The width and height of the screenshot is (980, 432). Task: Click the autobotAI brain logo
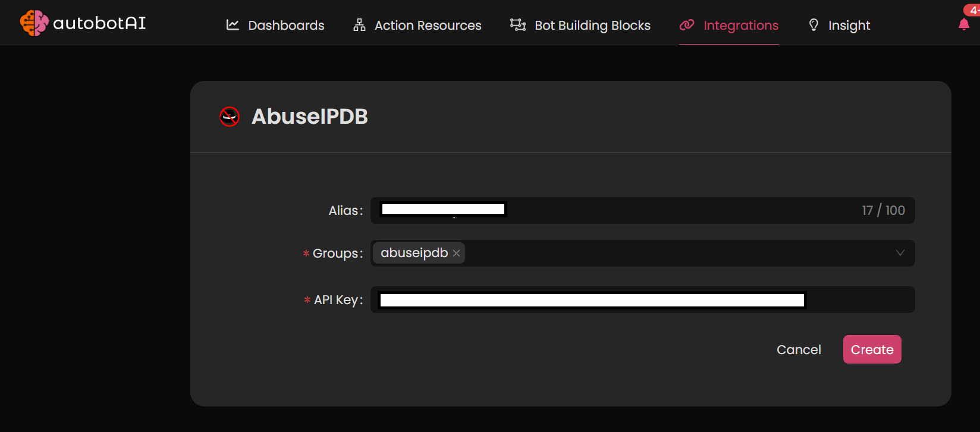pyautogui.click(x=34, y=23)
